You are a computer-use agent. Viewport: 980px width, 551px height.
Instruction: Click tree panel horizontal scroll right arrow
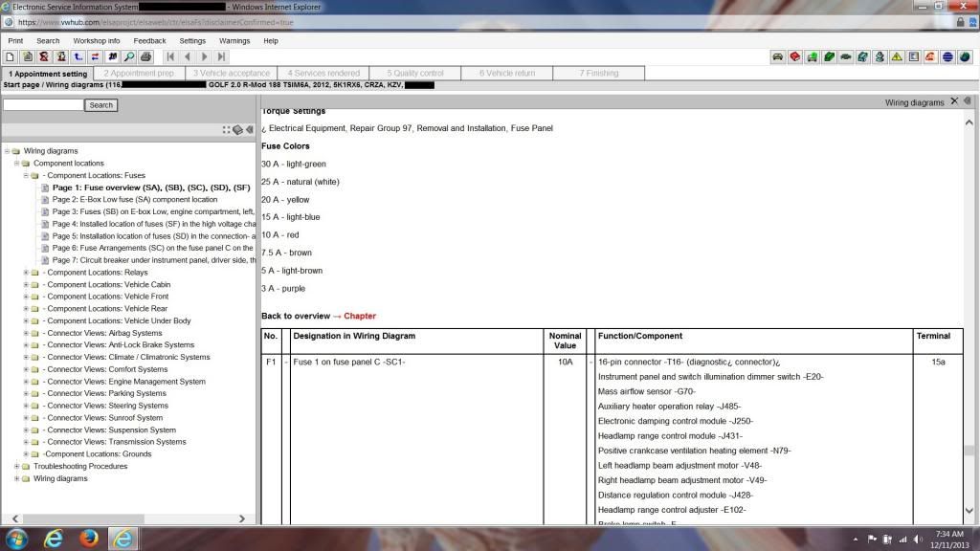point(242,518)
